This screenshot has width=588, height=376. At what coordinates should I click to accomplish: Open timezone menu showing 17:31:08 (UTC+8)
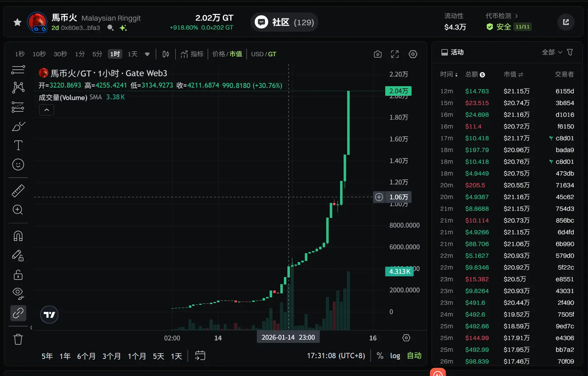[336, 356]
